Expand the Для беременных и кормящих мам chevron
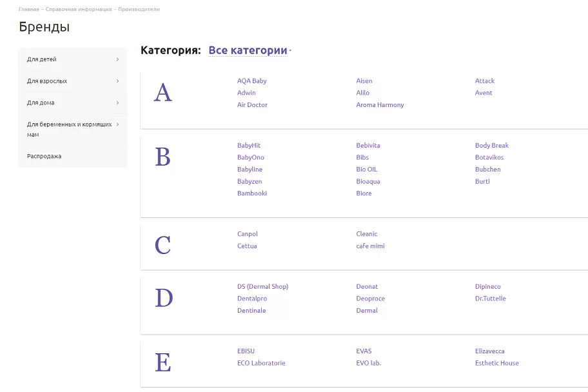 117,124
